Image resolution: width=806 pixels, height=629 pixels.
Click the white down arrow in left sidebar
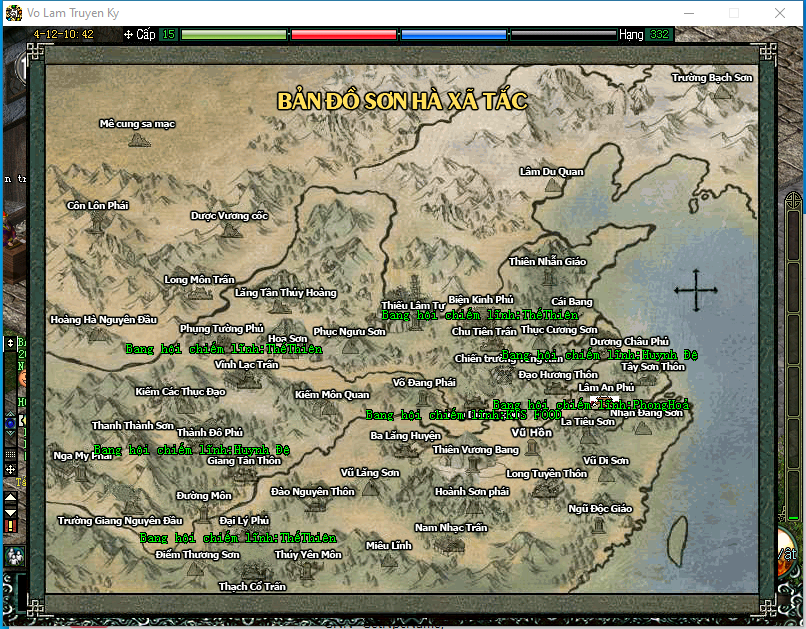pyautogui.click(x=10, y=512)
